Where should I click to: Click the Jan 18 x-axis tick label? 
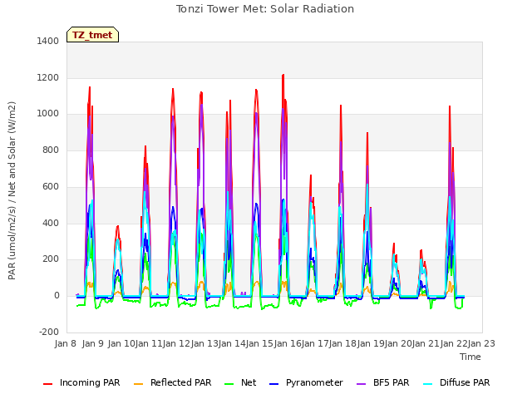[342, 343]
